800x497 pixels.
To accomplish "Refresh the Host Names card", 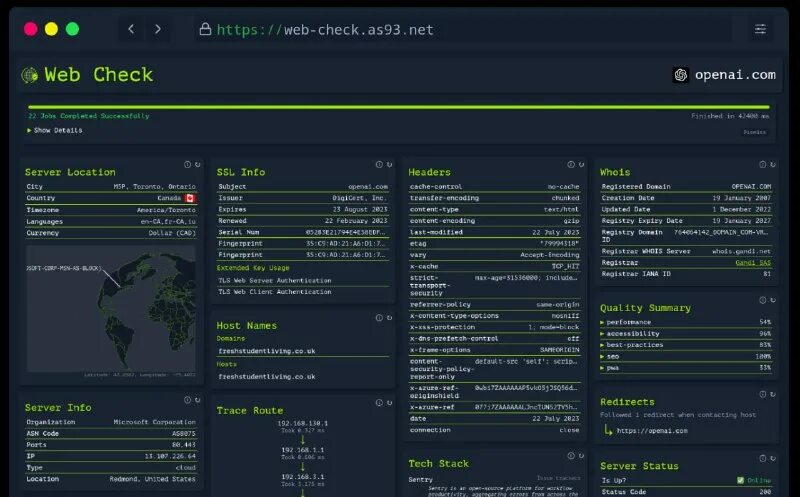I will pyautogui.click(x=390, y=317).
